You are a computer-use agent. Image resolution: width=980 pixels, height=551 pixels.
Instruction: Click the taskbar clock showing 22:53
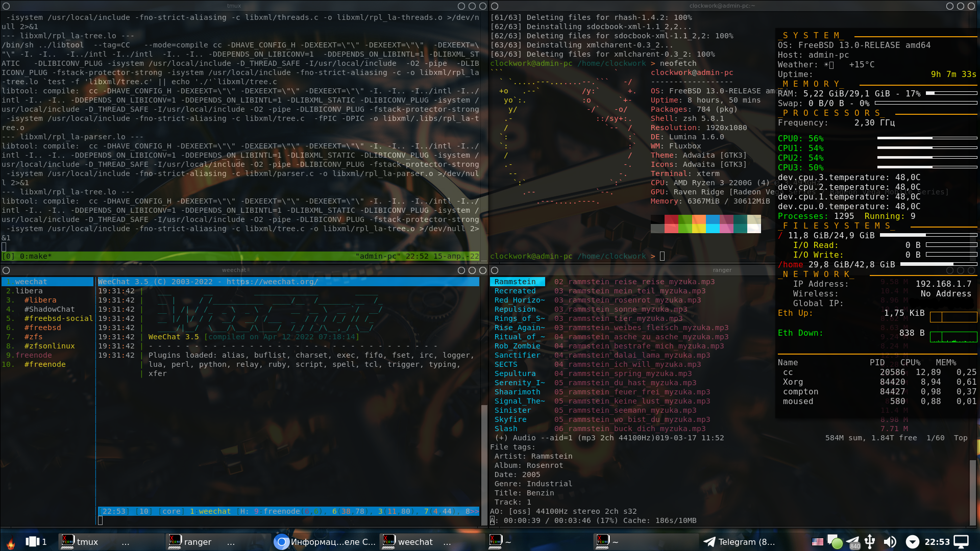tap(937, 542)
